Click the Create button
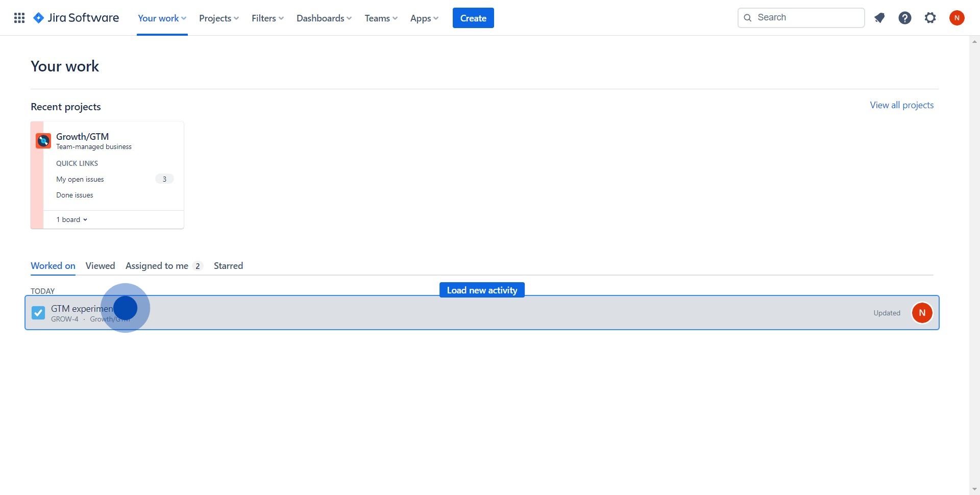The height and width of the screenshot is (495, 980). [x=473, y=18]
